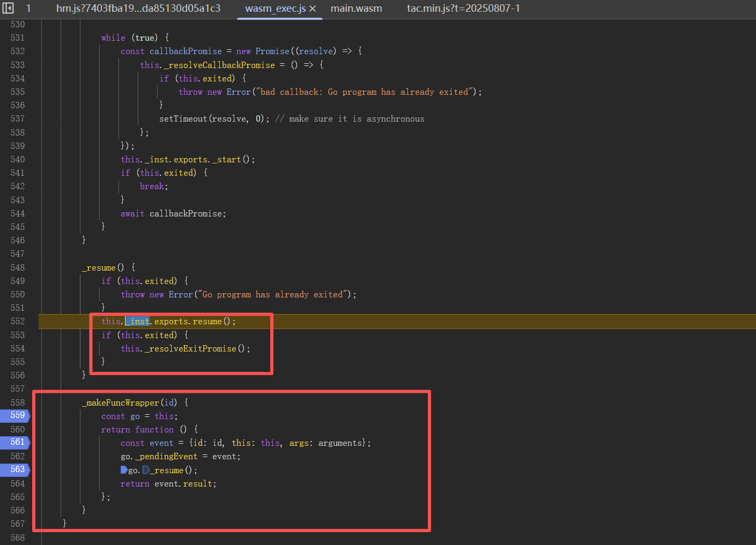756x545 pixels.
Task: Set a breakpoint on line number 540
Action: pos(18,160)
